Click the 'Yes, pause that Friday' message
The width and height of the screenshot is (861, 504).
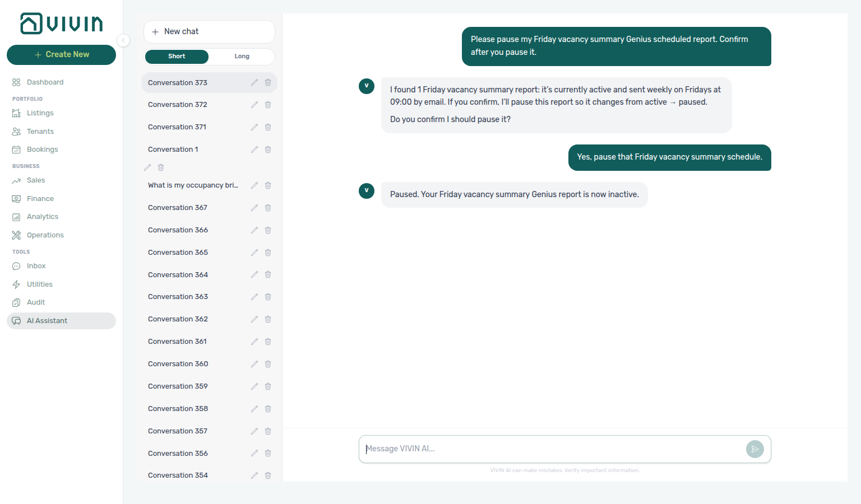[670, 157]
